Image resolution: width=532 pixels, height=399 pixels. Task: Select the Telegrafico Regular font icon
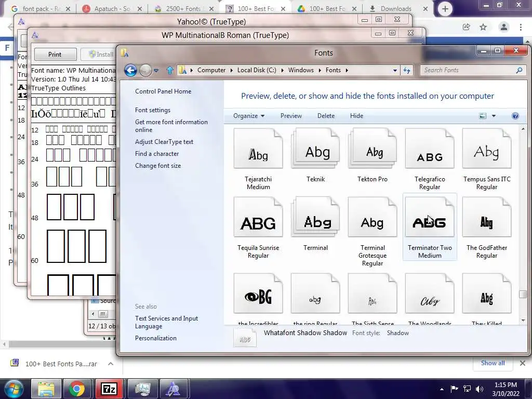tap(430, 149)
